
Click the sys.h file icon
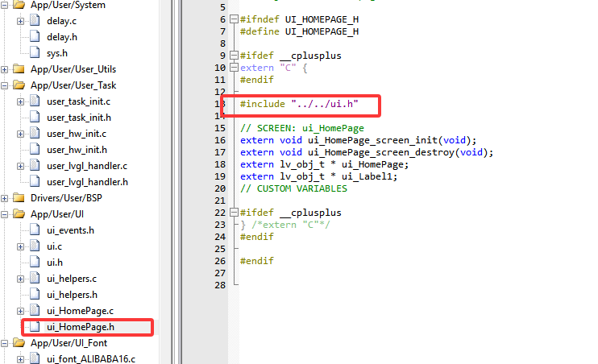[x=35, y=52]
